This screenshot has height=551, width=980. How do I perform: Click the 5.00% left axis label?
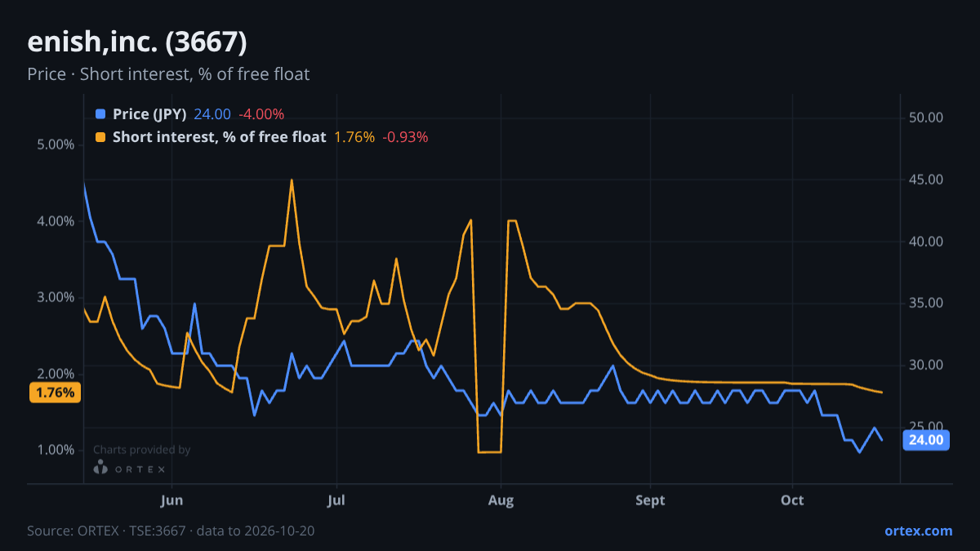click(x=56, y=144)
